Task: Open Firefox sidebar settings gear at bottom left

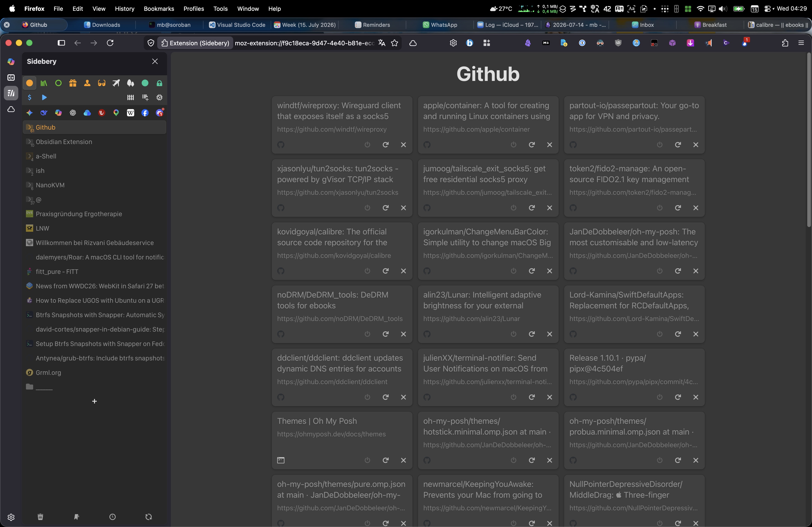Action: 11,518
